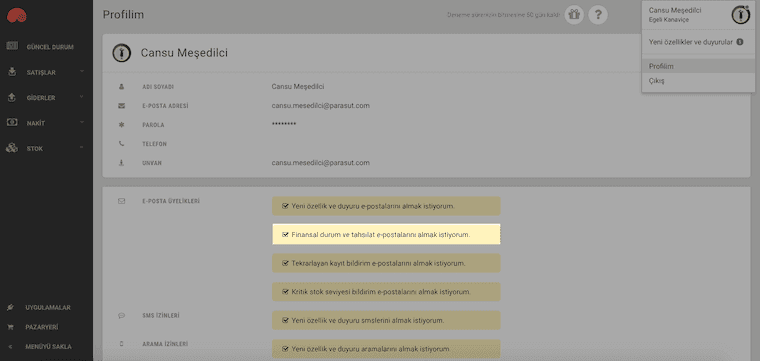This screenshot has width=760, height=361.
Task: Uncheck Finansal durum ve tahsilat e-postaları checkbox
Action: click(285, 235)
